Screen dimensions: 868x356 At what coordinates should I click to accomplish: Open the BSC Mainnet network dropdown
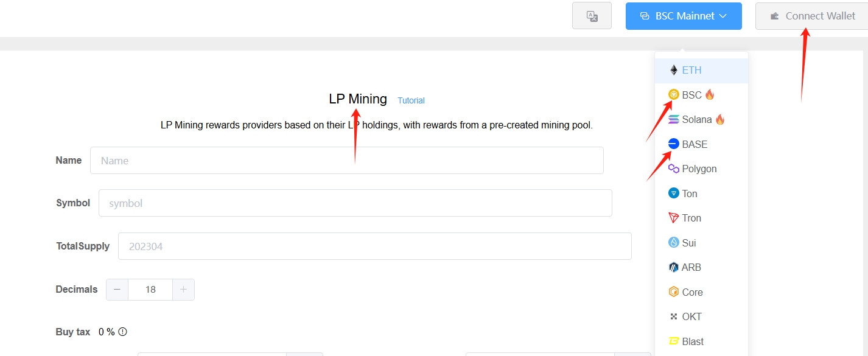(x=683, y=16)
